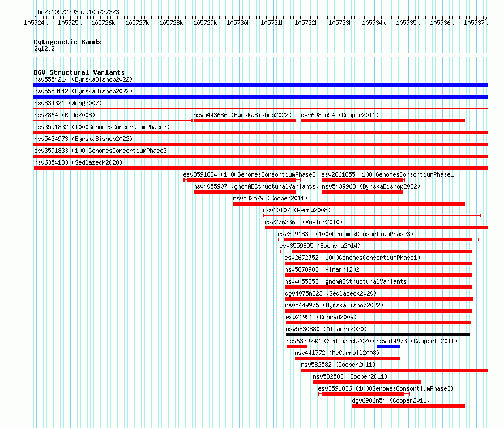Viewport: 504px width, 428px height.
Task: Select nsv5449975 (ByrskaBishop2022) variant
Action: [334, 305]
